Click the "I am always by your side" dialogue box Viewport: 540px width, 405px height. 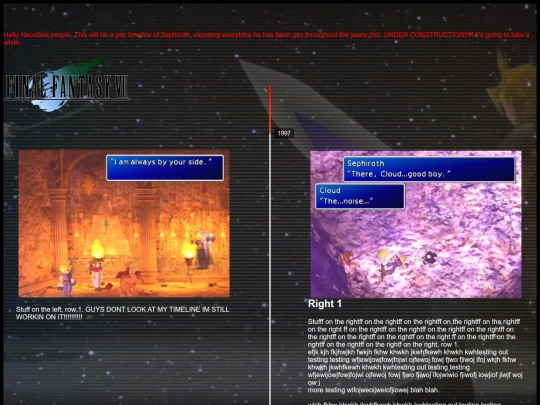pos(165,168)
